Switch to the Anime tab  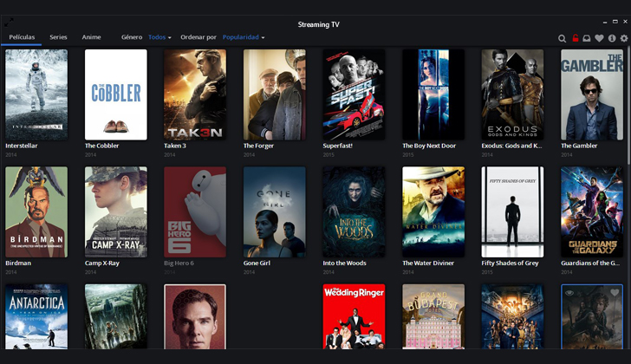tap(91, 37)
